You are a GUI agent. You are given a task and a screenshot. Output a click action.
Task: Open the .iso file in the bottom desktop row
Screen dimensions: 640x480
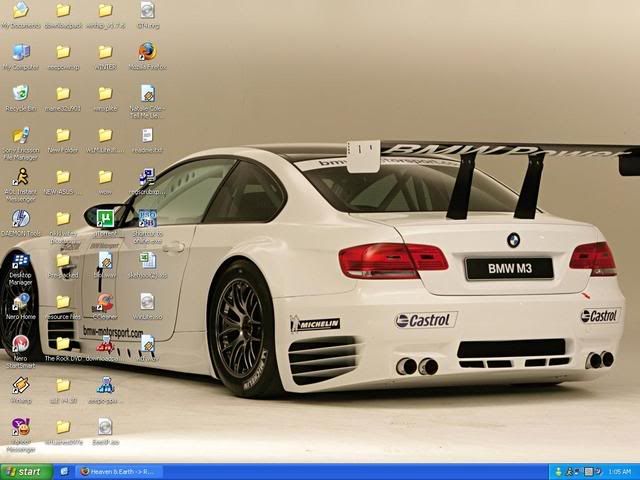[105, 426]
